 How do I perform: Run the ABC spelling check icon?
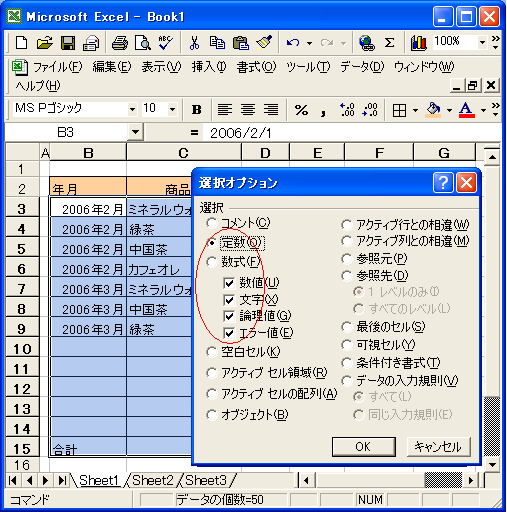[x=143, y=43]
